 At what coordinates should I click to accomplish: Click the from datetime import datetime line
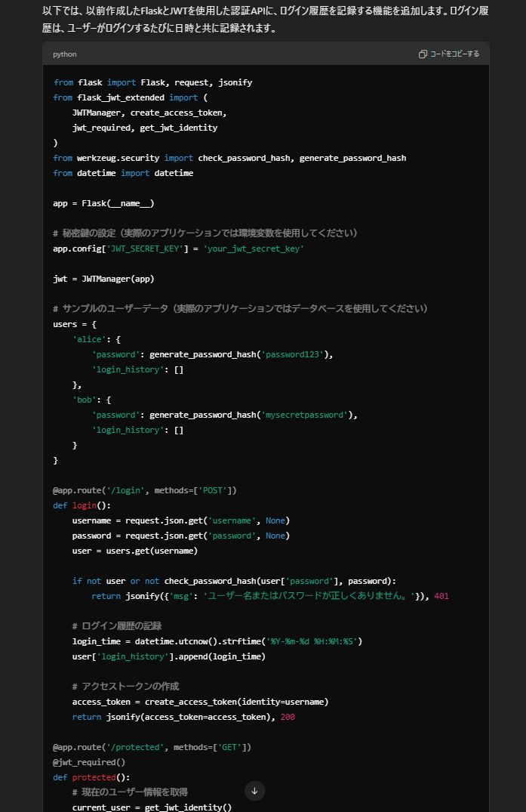point(123,173)
